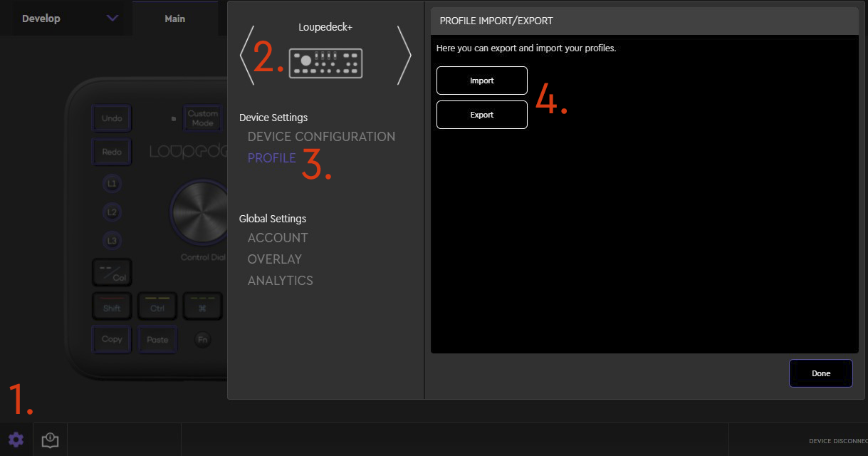Close settings with the Done button

[x=820, y=373]
